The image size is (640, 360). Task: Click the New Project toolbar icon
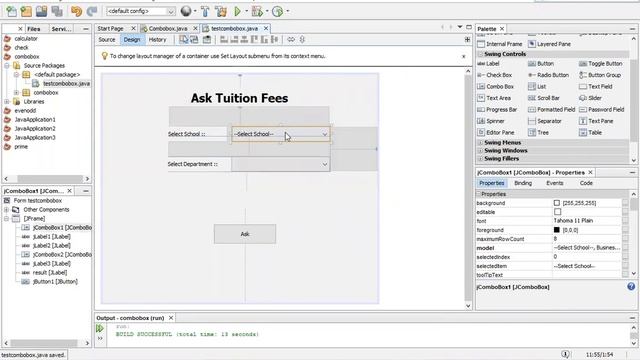coord(26,11)
